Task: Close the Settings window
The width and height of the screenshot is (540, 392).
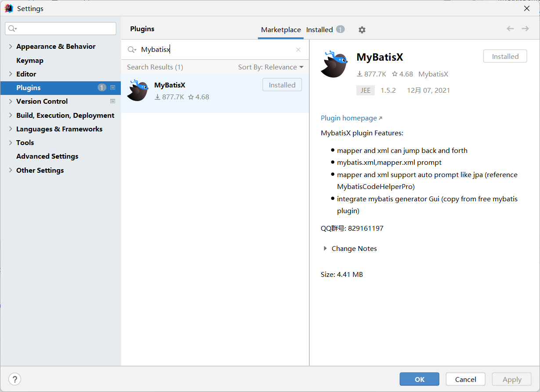Action: (527, 8)
